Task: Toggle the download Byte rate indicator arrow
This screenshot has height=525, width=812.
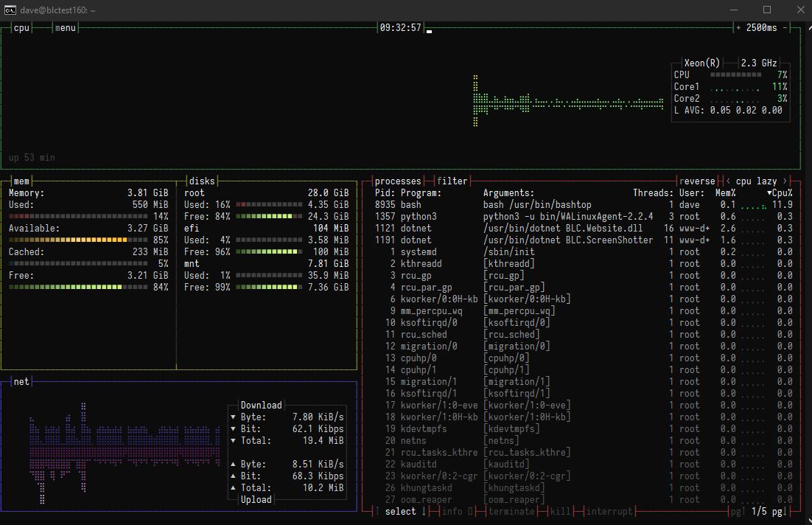Action: point(233,417)
